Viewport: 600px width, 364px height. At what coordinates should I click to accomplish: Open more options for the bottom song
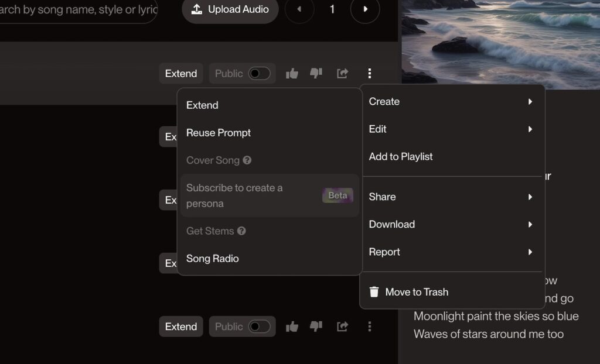tap(369, 327)
